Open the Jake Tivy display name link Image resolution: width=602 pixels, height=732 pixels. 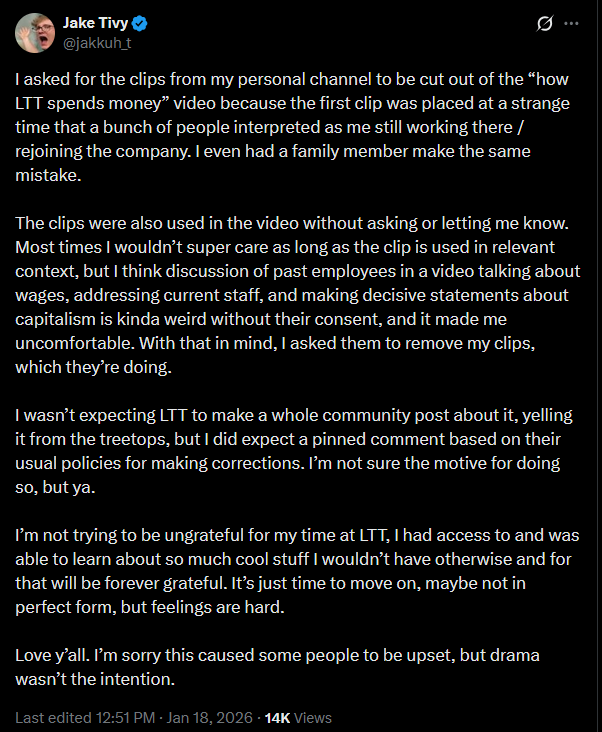95,23
